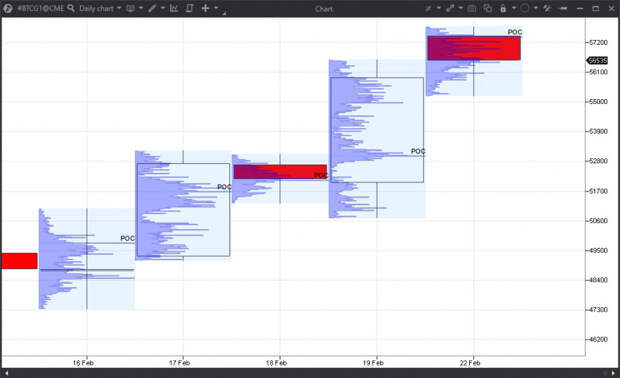Image resolution: width=620 pixels, height=378 pixels.
Task: Click the scrollbar left arrow at bottom
Action: coord(6,373)
